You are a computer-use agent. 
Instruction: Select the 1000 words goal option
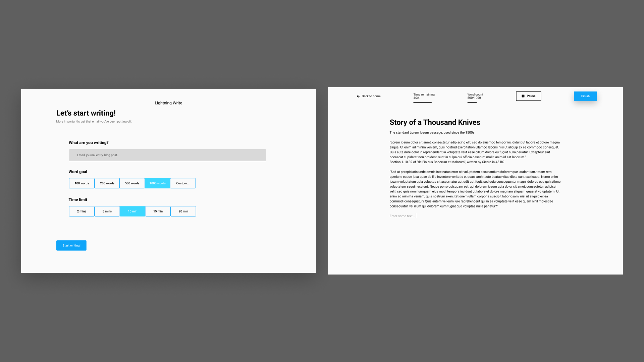(157, 183)
